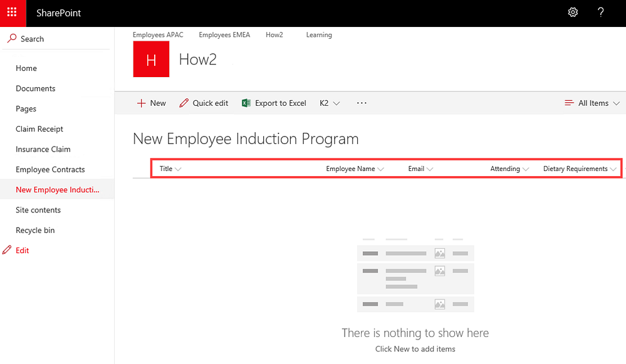Click New to add an item
Image resolution: width=626 pixels, height=364 pixels.
pos(152,103)
